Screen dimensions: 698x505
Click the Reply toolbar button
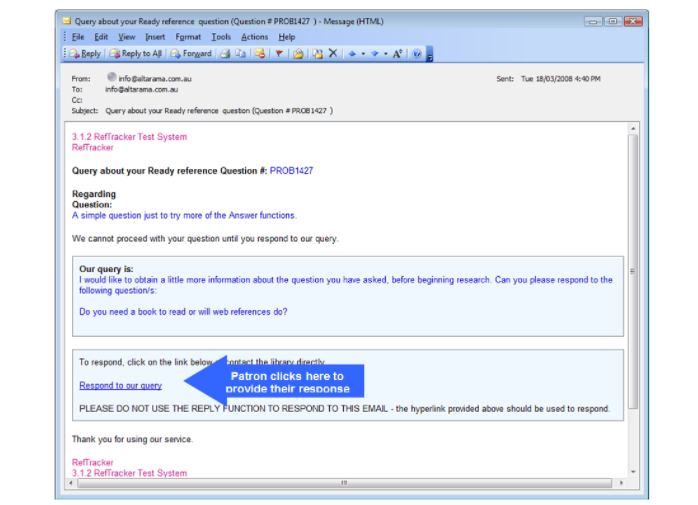(x=85, y=53)
